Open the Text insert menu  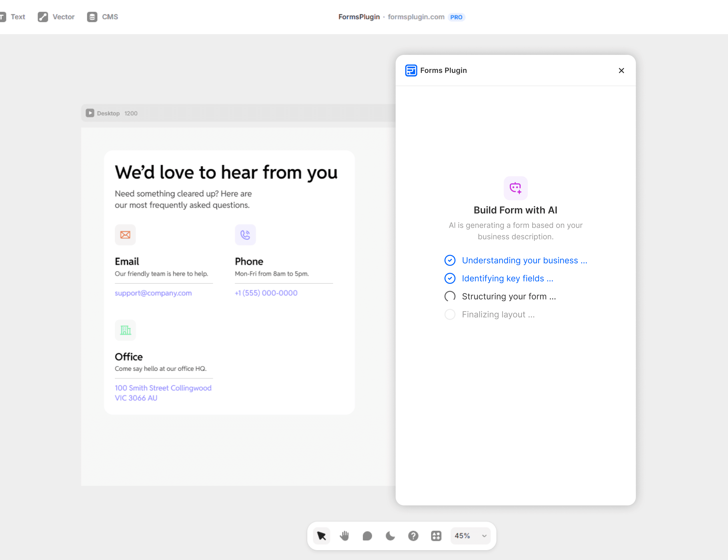click(x=13, y=17)
